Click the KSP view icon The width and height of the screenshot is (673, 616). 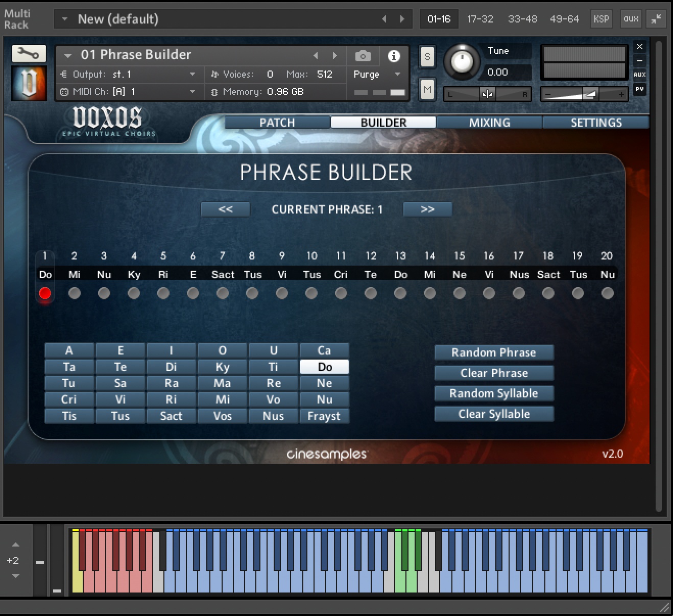(x=601, y=19)
